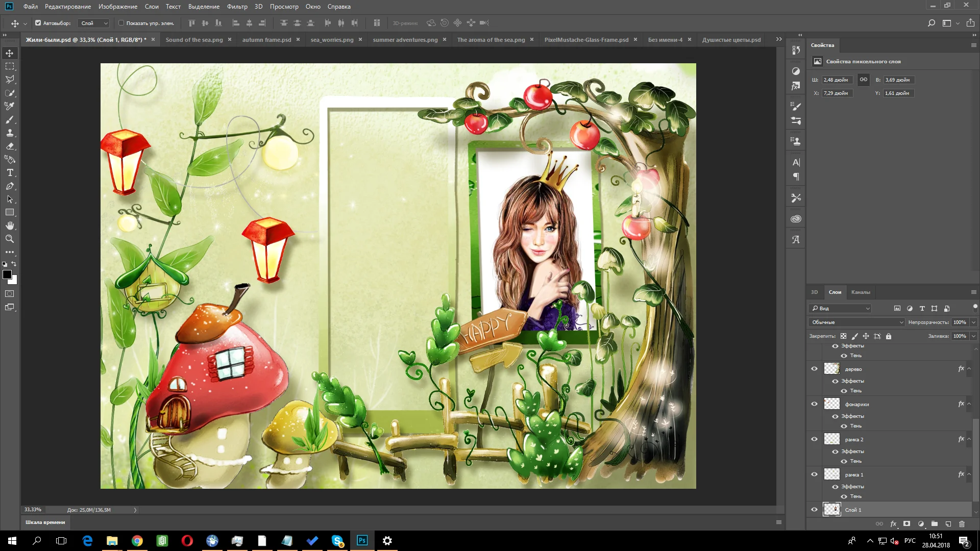
Task: Open the Обычные blend mode dropdown
Action: point(856,322)
